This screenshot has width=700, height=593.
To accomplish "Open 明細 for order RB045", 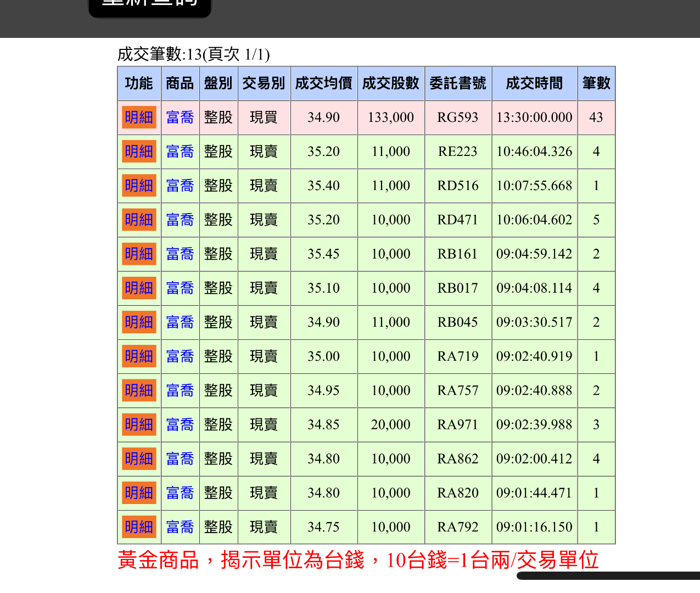I will tap(139, 322).
